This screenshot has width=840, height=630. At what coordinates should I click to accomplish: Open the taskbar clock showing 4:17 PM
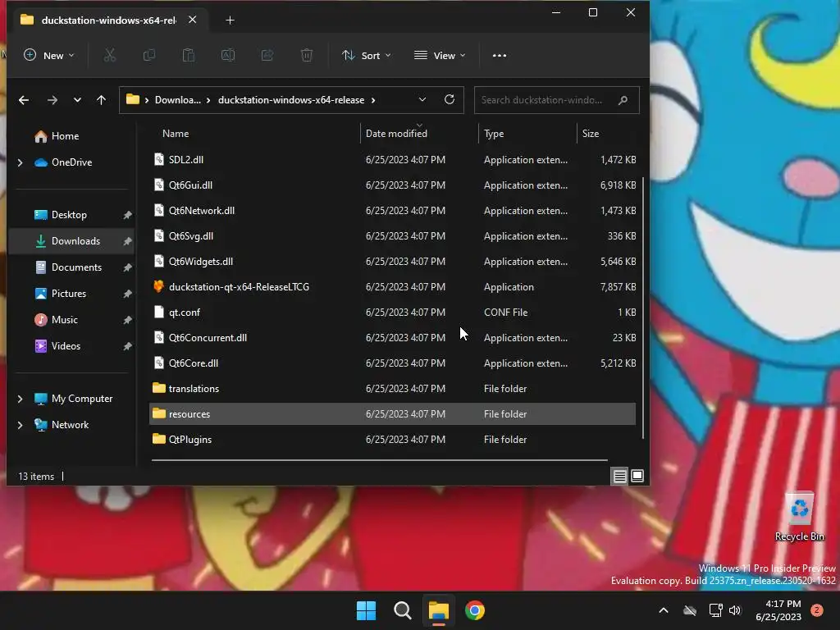point(778,610)
